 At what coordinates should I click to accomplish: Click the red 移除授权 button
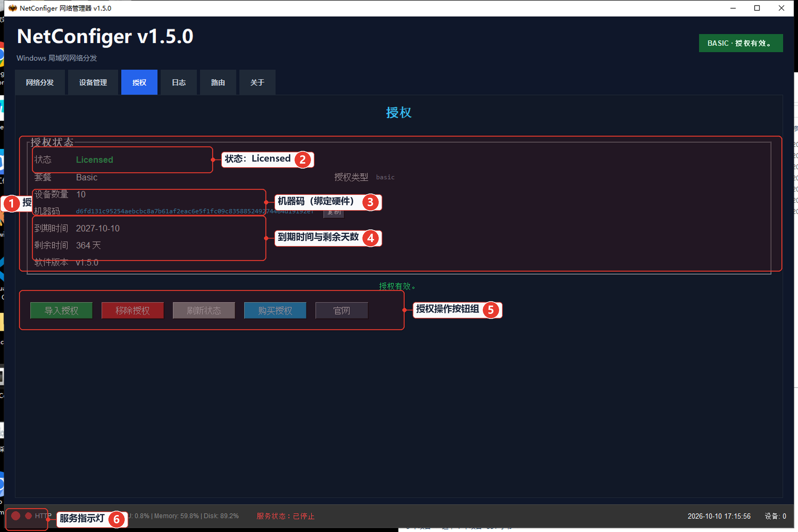pos(133,311)
